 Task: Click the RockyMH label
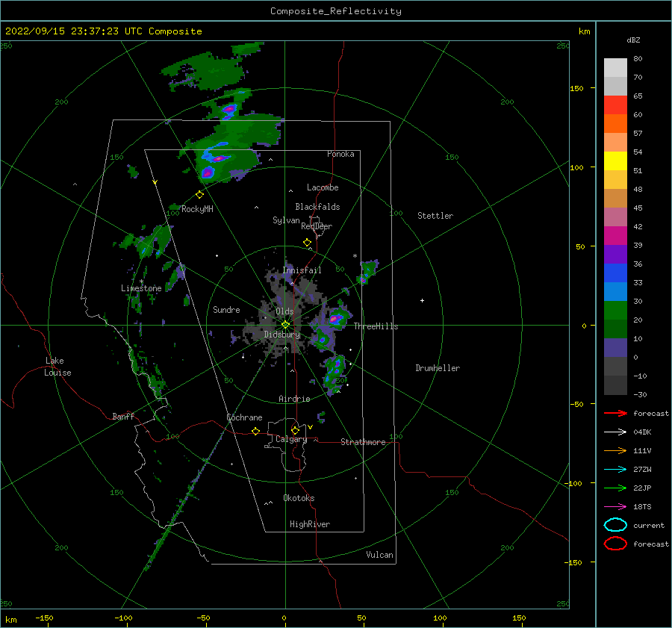pos(197,209)
